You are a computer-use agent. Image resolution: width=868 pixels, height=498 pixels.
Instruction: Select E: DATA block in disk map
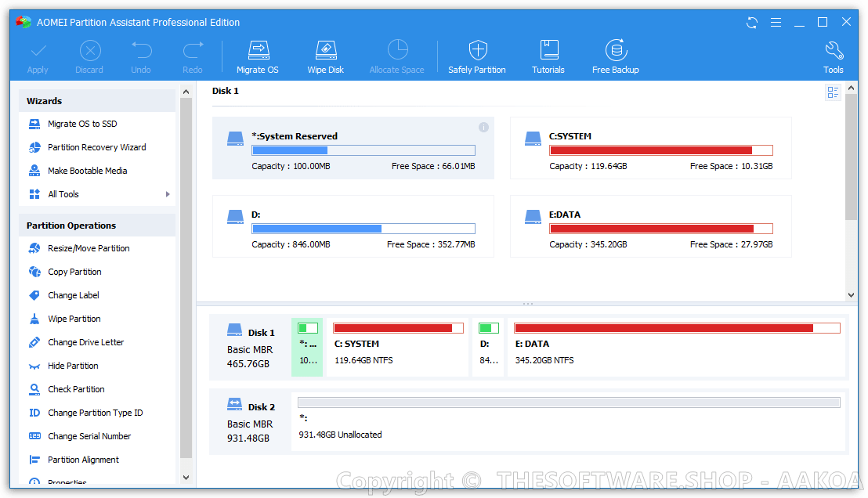pyautogui.click(x=677, y=347)
